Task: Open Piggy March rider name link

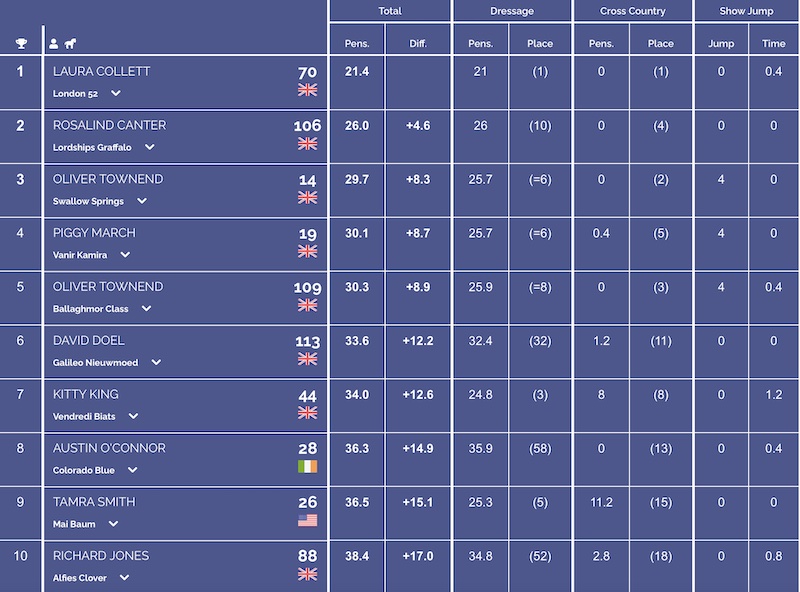Action: click(94, 233)
